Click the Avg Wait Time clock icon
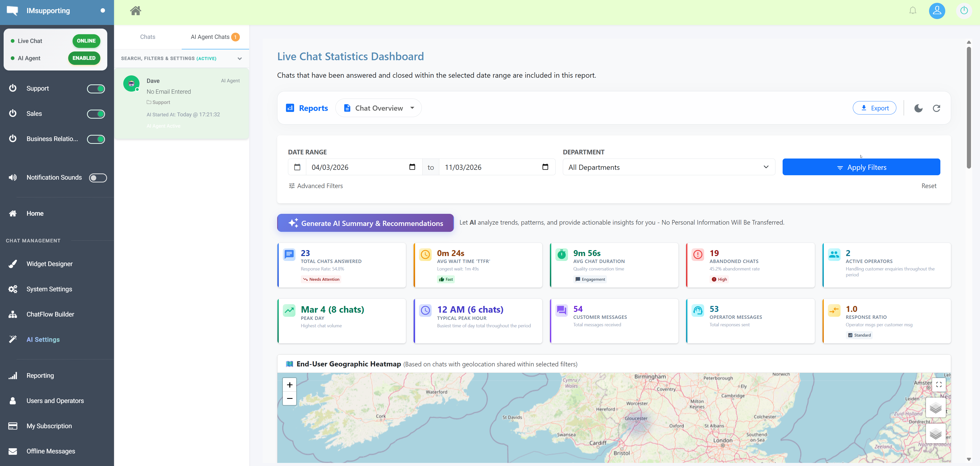The image size is (980, 466). (x=425, y=254)
